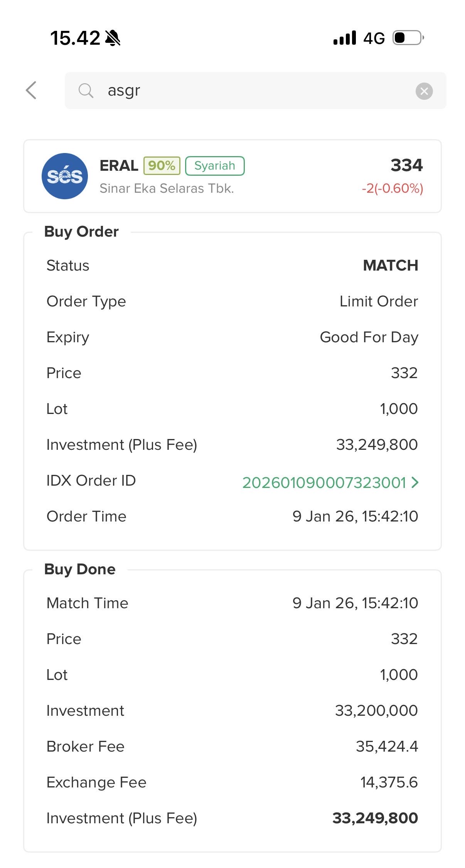Clear the search field text
The height and width of the screenshot is (868, 465).
(x=424, y=91)
